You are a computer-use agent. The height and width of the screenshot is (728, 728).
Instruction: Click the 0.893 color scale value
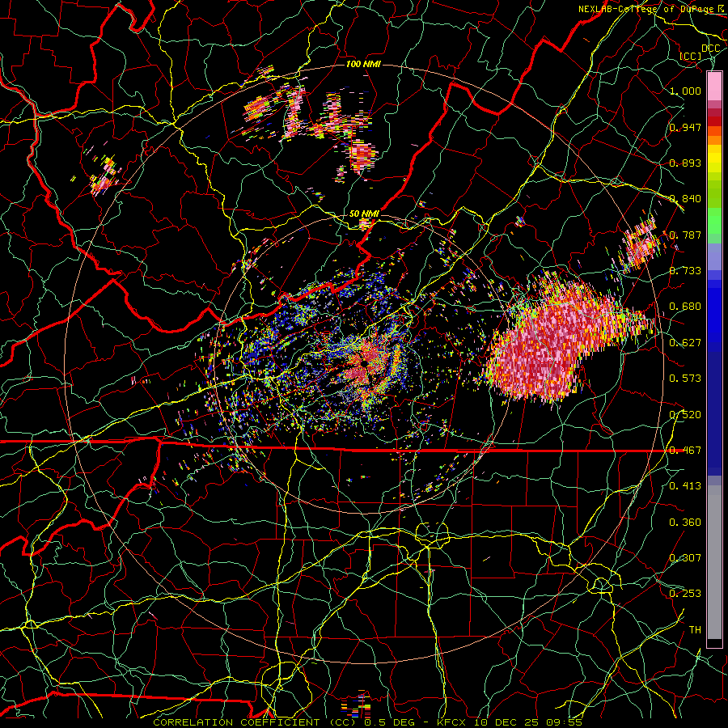click(x=685, y=163)
